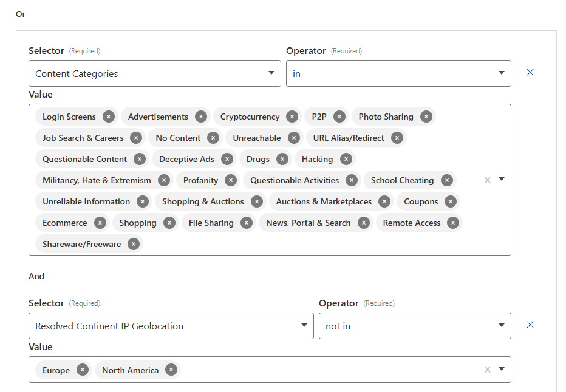This screenshot has height=392, width=566.
Task: Delete the Content Categories condition row
Action: [x=530, y=72]
